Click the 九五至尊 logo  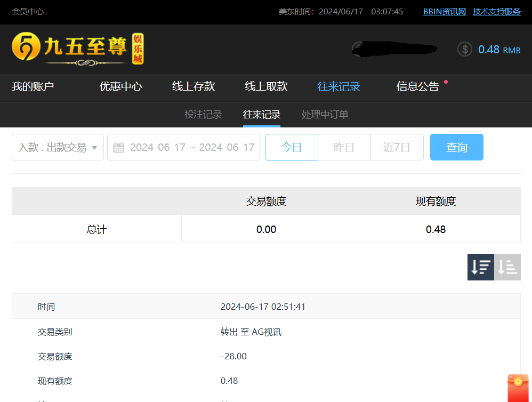coord(78,49)
